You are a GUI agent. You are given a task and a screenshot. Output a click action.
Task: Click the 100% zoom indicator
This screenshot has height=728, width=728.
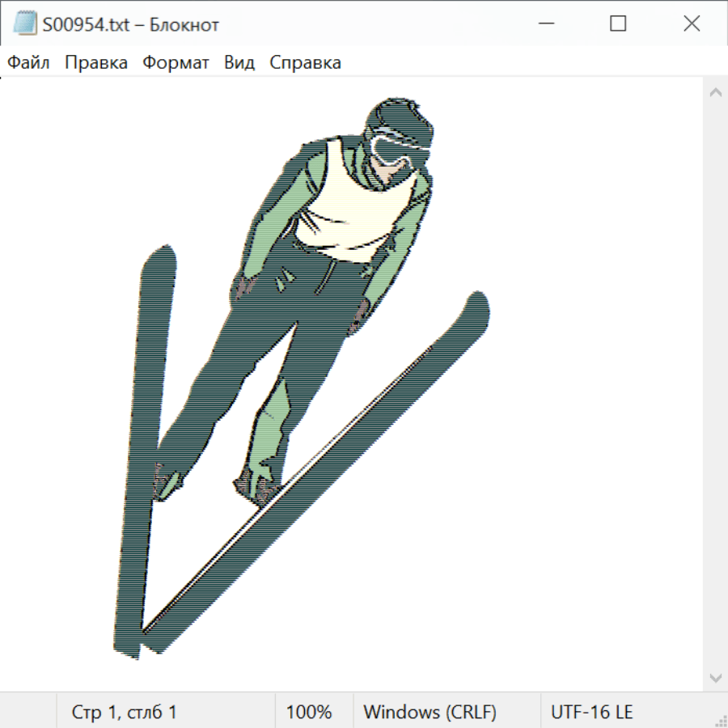pyautogui.click(x=309, y=712)
